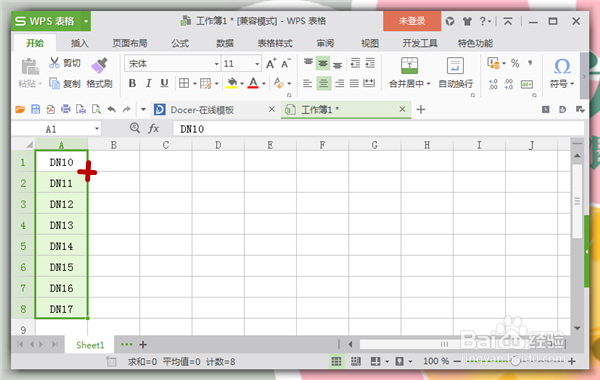Image resolution: width=600 pixels, height=380 pixels.
Task: Click the zoom slider handle
Action: (515, 361)
